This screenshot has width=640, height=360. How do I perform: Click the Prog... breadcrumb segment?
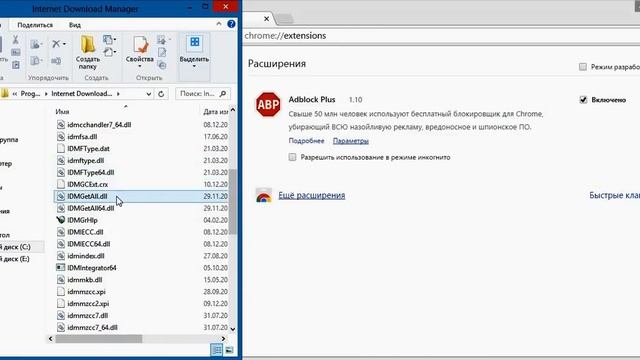[31, 94]
